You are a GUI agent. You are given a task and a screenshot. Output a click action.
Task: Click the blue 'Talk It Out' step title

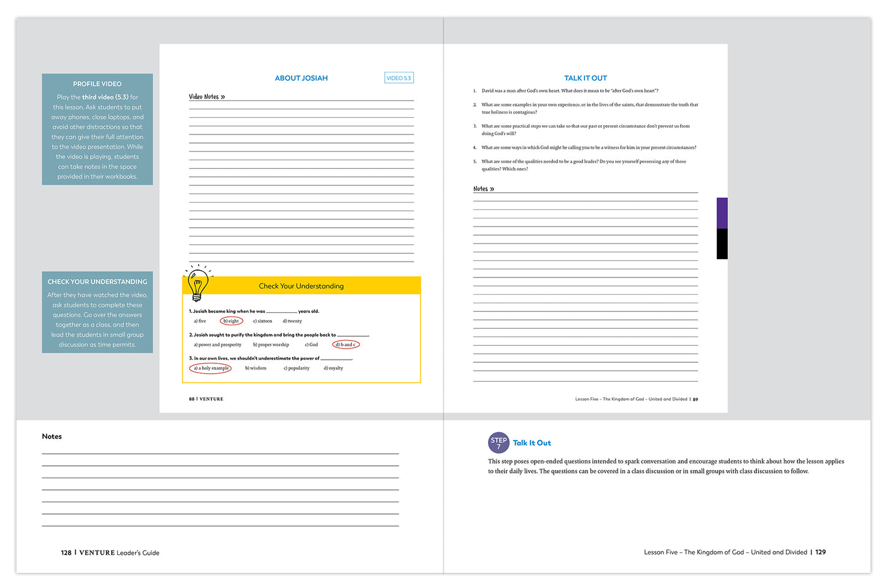coord(532,443)
